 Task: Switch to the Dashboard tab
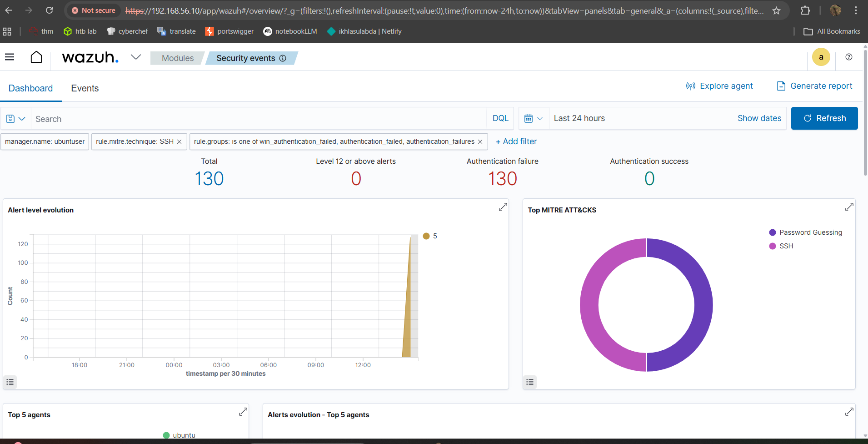click(x=30, y=88)
